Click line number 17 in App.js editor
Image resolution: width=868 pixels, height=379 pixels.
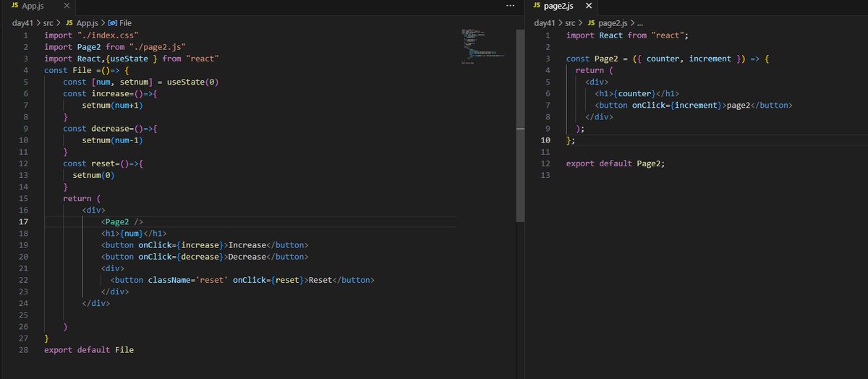pos(23,221)
